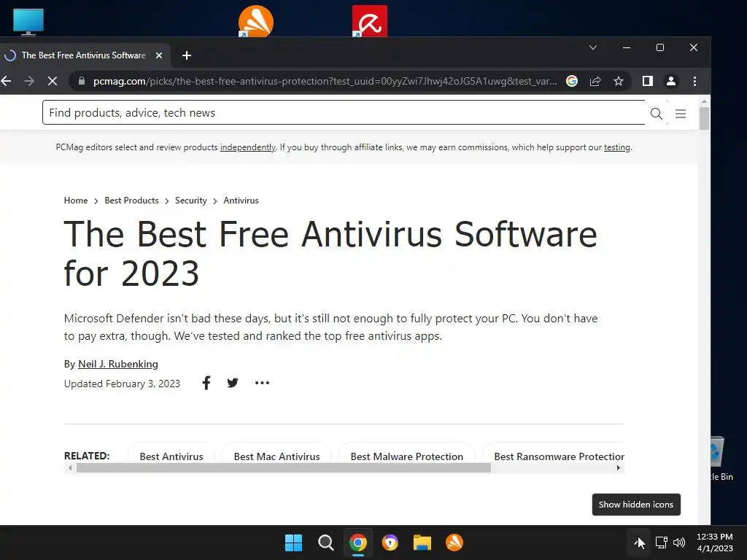
Task: Share article on Twitter
Action: [x=233, y=383]
